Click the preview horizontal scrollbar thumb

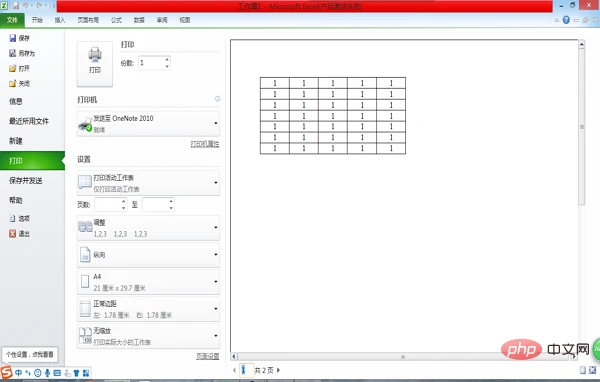pos(403,357)
